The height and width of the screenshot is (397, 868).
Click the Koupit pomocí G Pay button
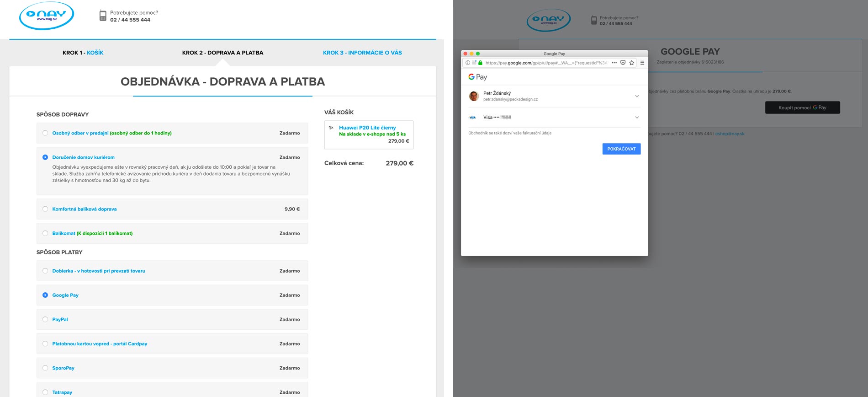coord(803,107)
